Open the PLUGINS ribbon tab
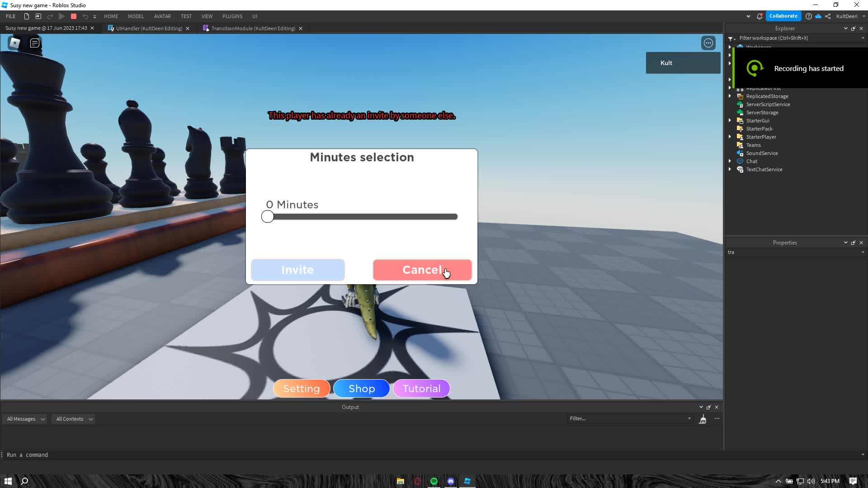Viewport: 868px width, 488px height. point(232,16)
